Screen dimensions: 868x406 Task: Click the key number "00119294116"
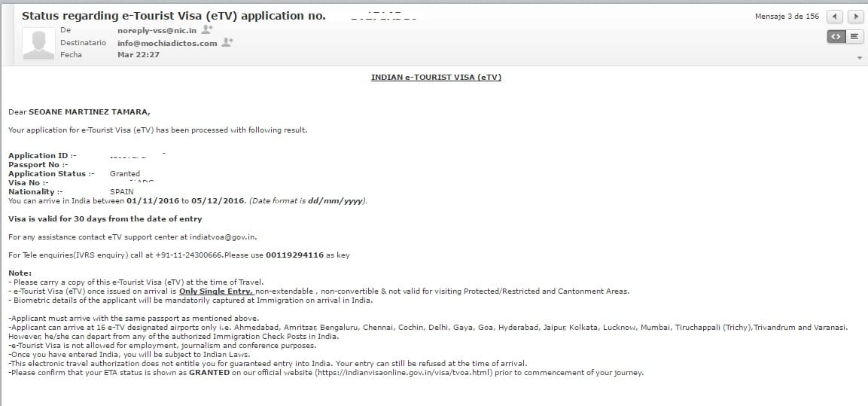(x=294, y=255)
